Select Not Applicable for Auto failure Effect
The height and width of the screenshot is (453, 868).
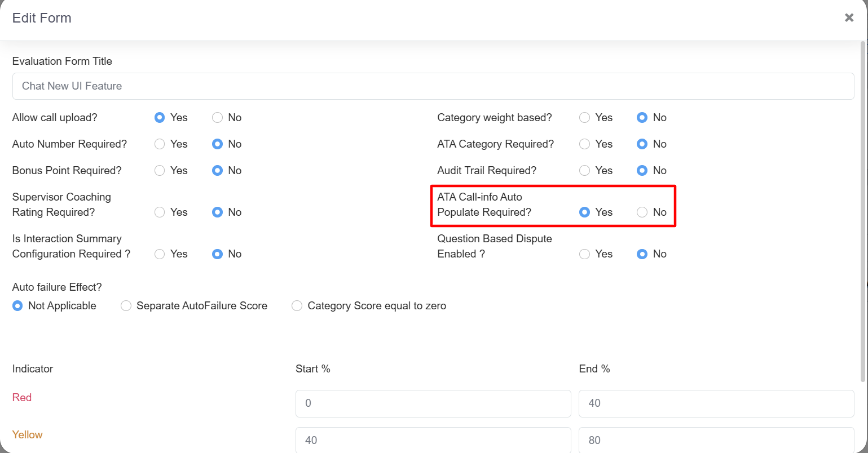click(x=18, y=306)
